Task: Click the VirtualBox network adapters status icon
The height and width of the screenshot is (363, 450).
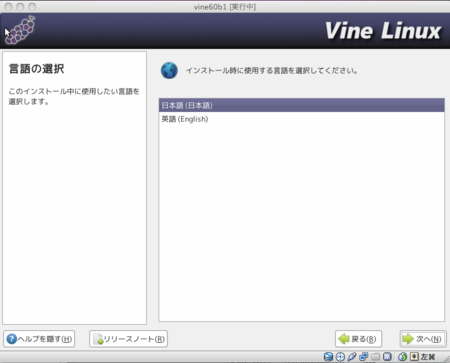Action: [364, 357]
